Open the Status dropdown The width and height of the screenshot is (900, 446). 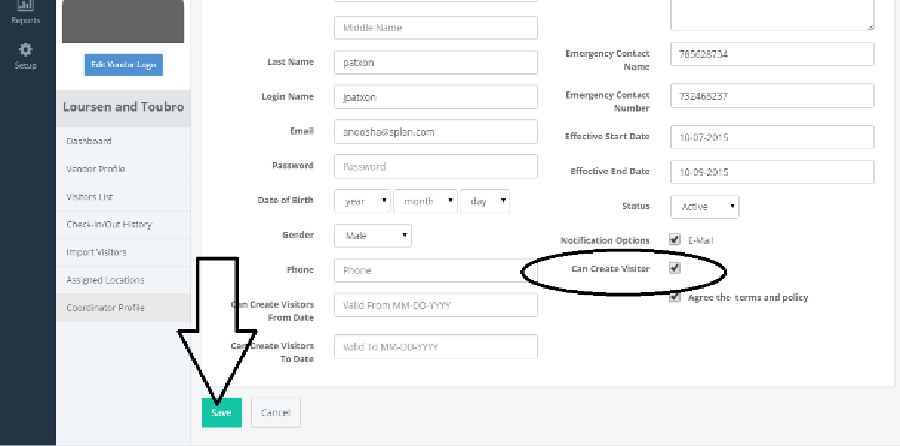click(x=705, y=207)
